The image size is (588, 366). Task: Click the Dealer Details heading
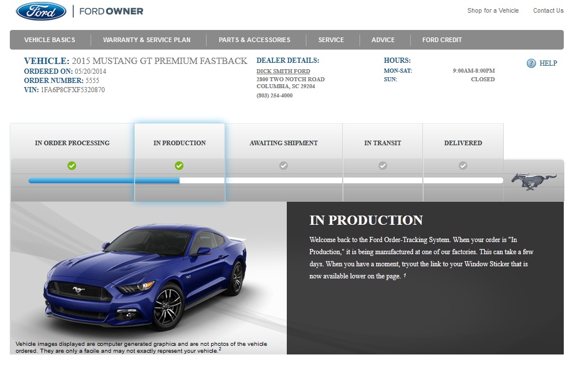(x=287, y=61)
